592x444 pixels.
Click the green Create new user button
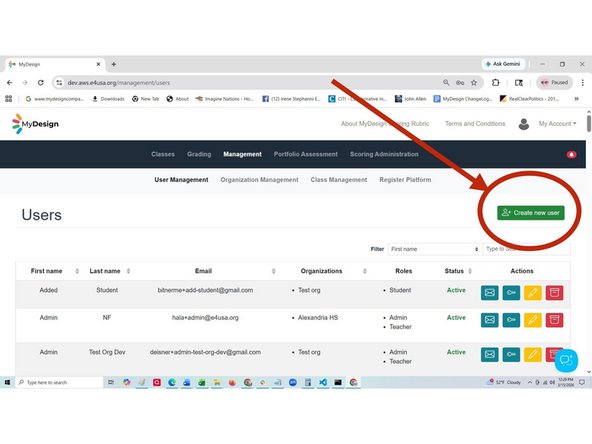(530, 213)
